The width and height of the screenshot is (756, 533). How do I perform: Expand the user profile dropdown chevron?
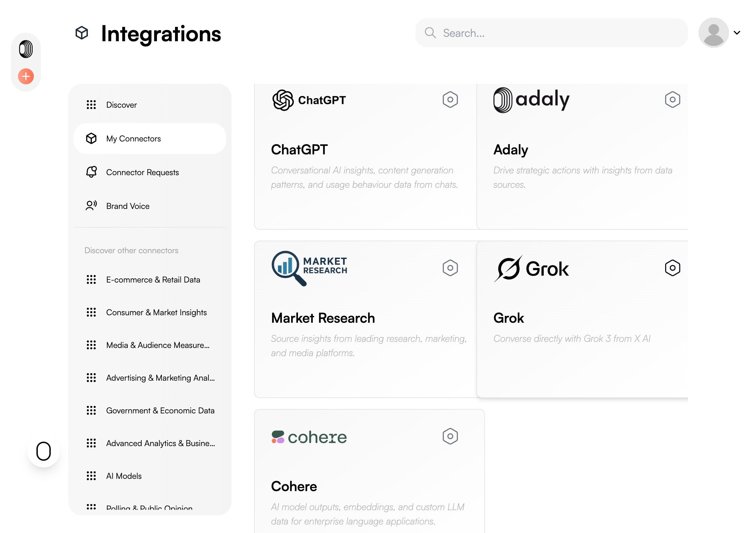click(x=737, y=33)
